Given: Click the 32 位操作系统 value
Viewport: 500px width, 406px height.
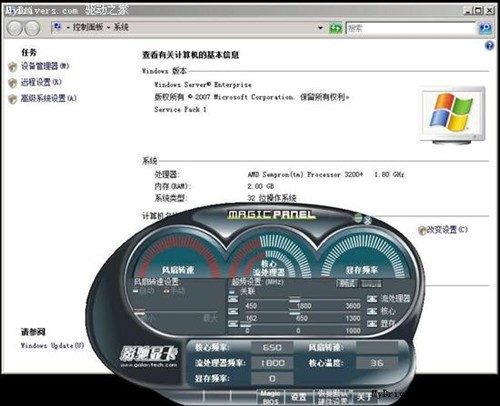Looking at the screenshot, I should 272,198.
